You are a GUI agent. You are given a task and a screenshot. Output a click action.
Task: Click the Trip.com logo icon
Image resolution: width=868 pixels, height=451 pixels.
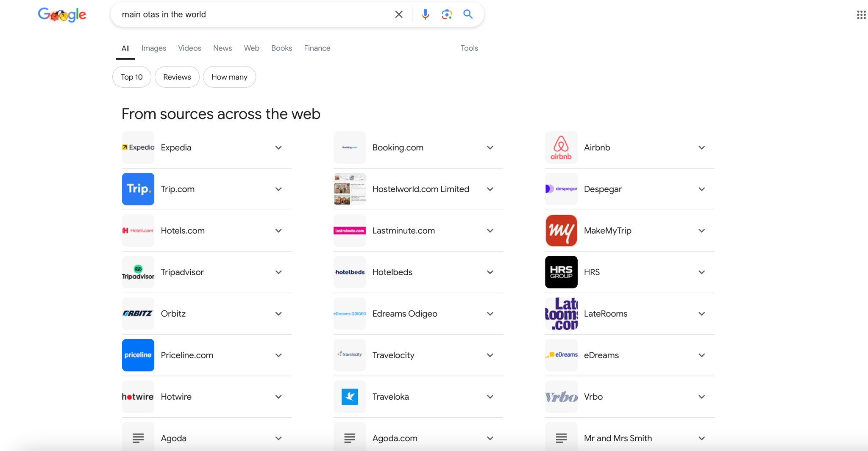[138, 189]
